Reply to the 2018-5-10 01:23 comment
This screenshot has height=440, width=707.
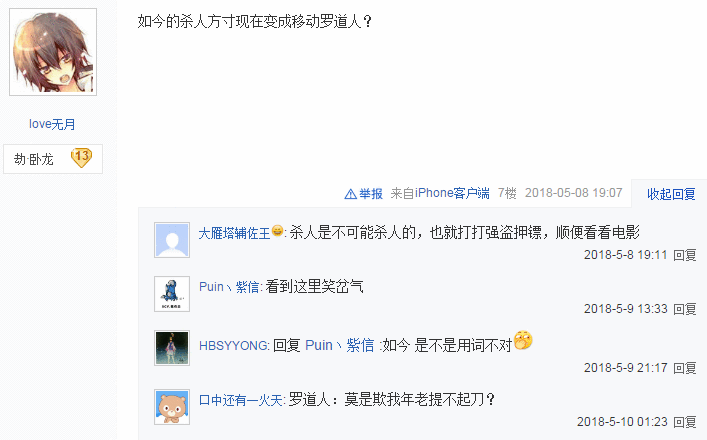(684, 422)
